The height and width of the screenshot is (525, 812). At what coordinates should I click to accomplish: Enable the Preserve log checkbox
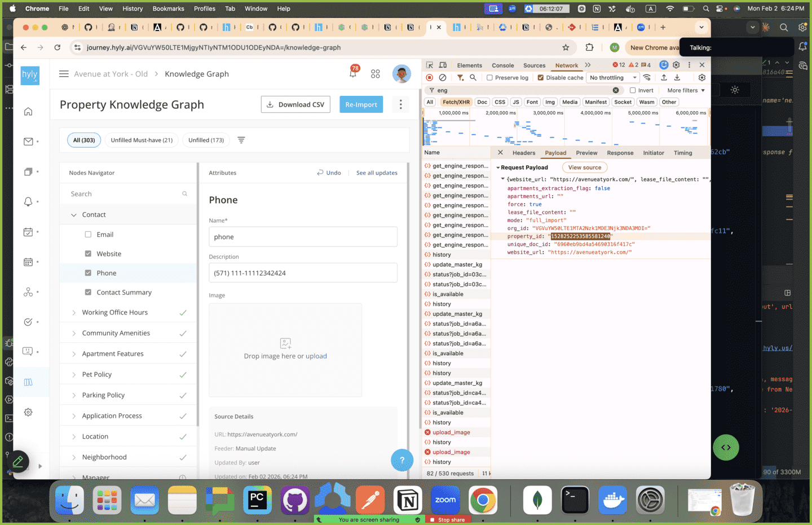point(489,78)
